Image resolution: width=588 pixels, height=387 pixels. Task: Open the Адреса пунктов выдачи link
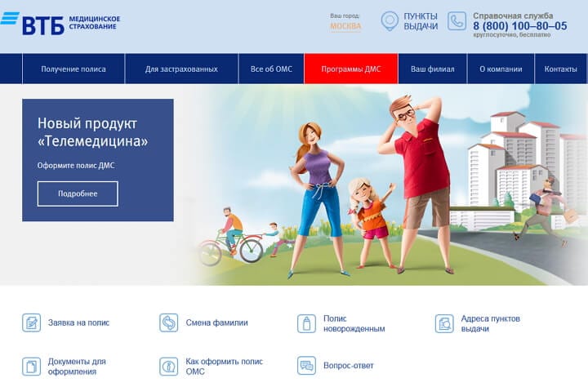pos(491,323)
